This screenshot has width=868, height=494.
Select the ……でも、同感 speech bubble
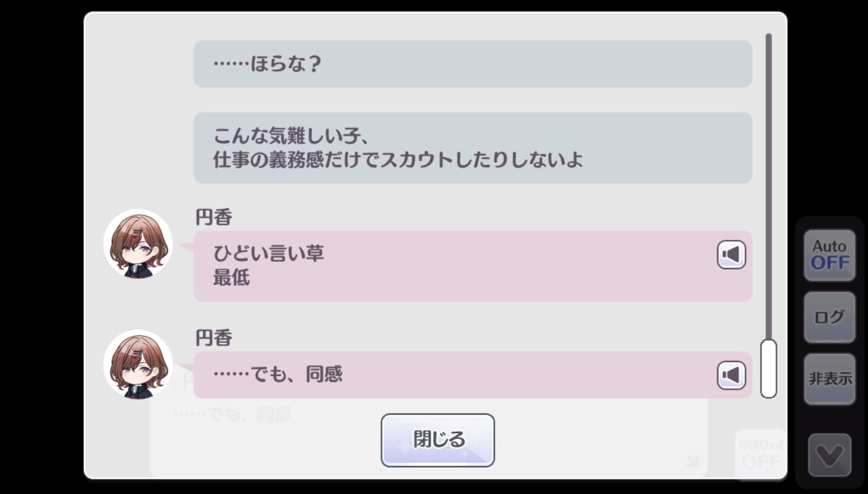pyautogui.click(x=472, y=375)
